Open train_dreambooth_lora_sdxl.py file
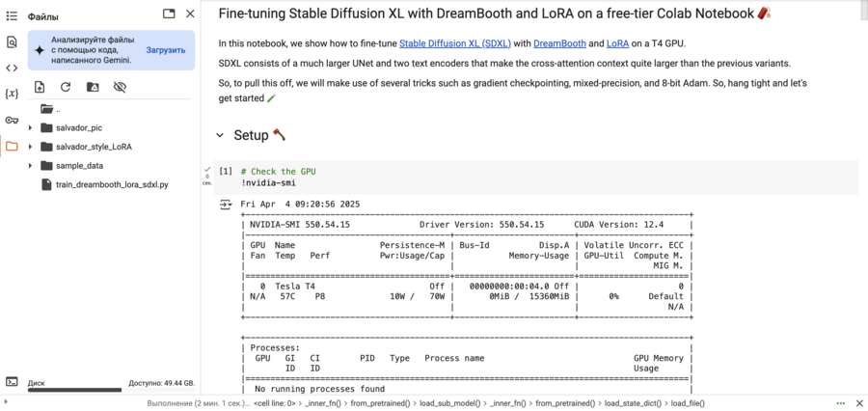 (x=112, y=183)
